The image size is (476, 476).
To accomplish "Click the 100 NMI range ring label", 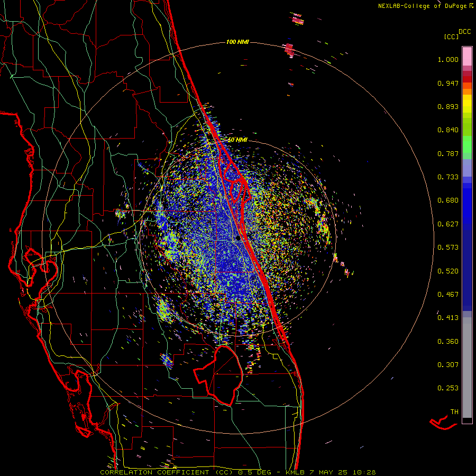I will [x=237, y=42].
